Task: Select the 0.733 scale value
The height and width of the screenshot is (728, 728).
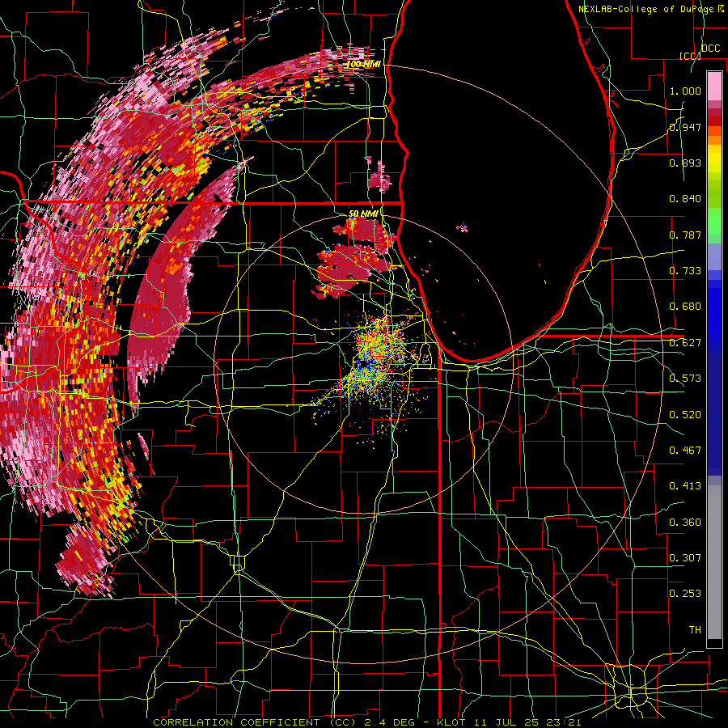Action: point(685,271)
